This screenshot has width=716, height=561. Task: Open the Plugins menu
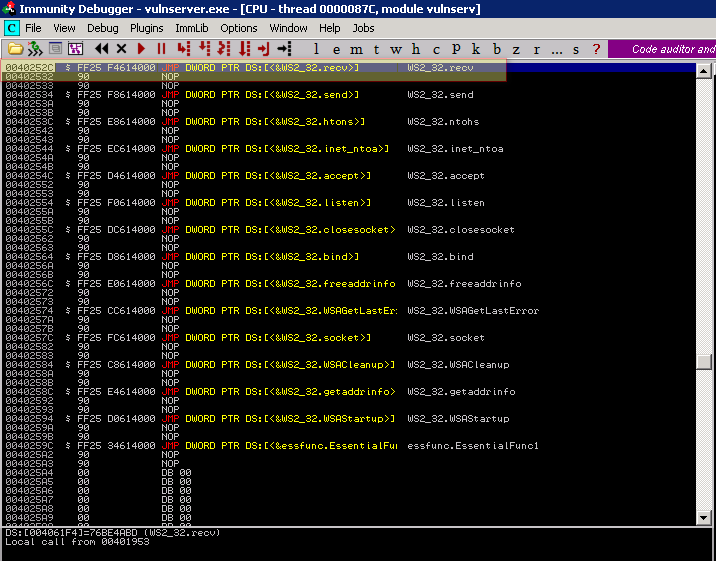[x=147, y=28]
